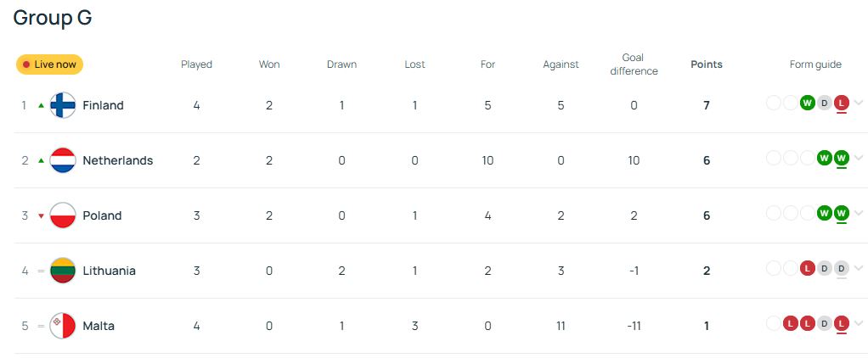Open the Lithuania team link
This screenshot has width=868, height=358.
click(x=109, y=271)
